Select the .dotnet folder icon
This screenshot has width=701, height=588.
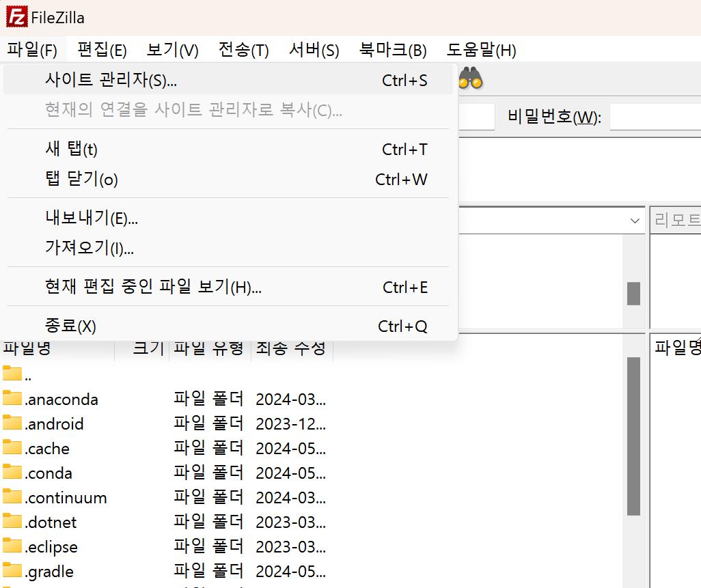click(12, 520)
